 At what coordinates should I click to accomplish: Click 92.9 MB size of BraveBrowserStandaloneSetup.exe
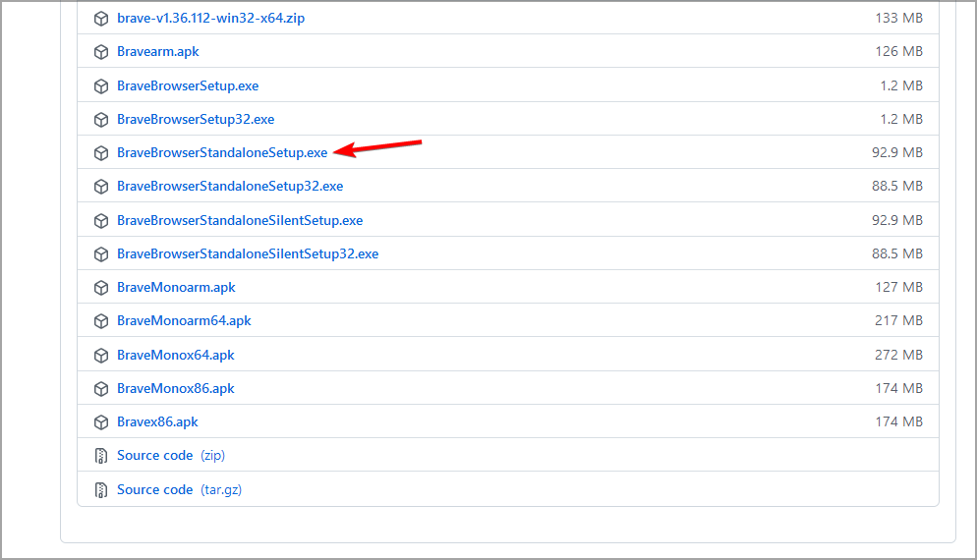(x=897, y=152)
